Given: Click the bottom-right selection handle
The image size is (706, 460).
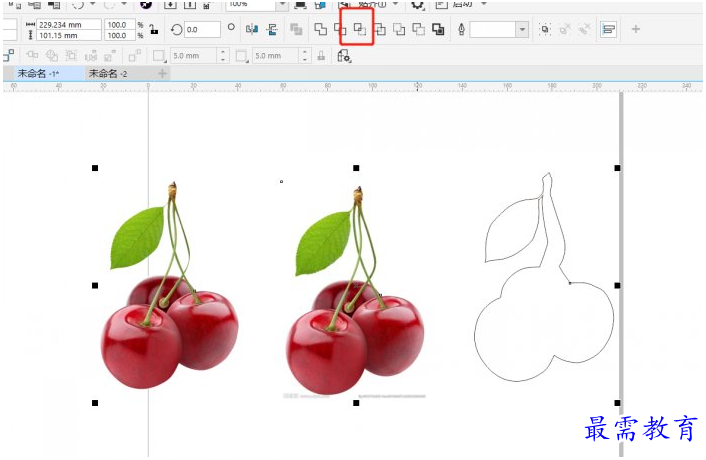Looking at the screenshot, I should [x=617, y=403].
